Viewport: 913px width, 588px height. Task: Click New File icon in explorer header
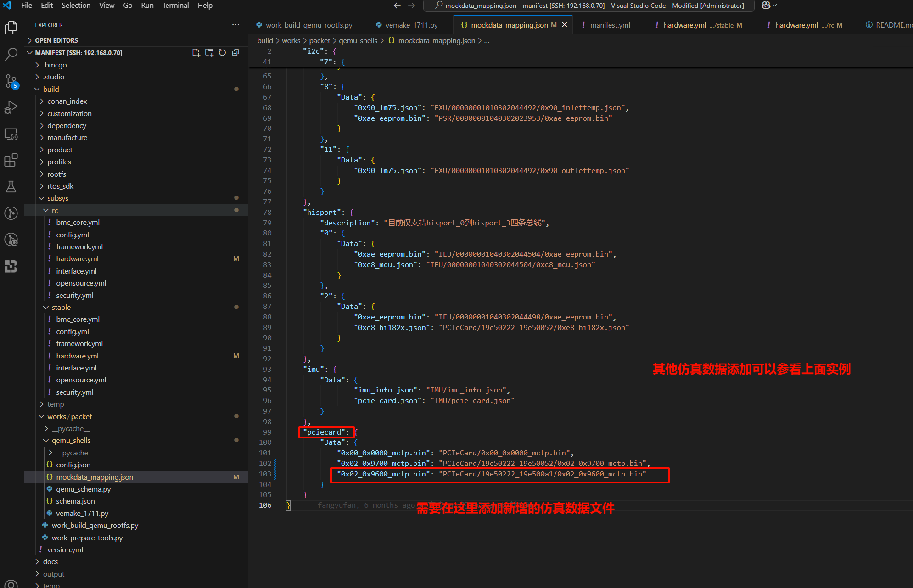pyautogui.click(x=196, y=53)
